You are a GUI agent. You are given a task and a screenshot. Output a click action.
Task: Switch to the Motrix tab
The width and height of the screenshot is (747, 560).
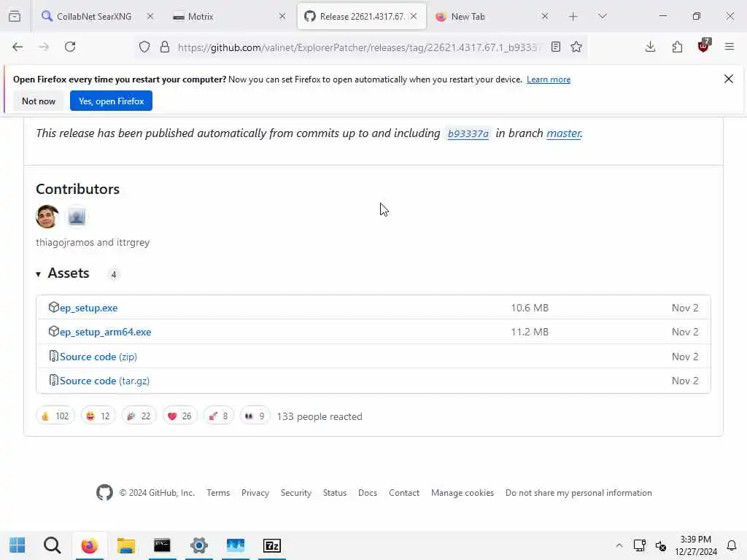(x=226, y=17)
